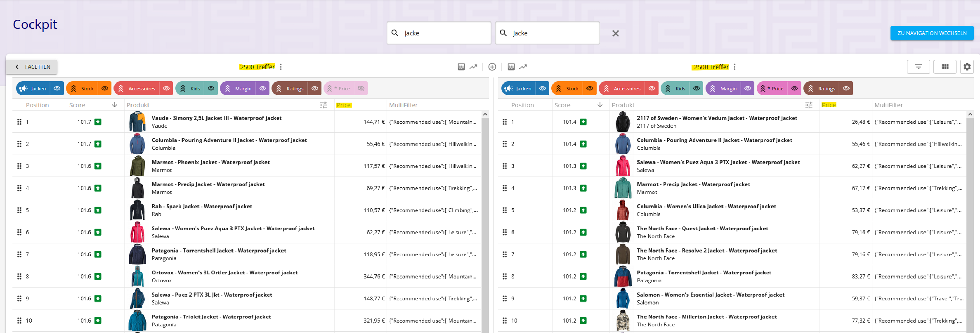Show the hidden left Price rule
Screen dimensions: 980x333
coord(361,88)
